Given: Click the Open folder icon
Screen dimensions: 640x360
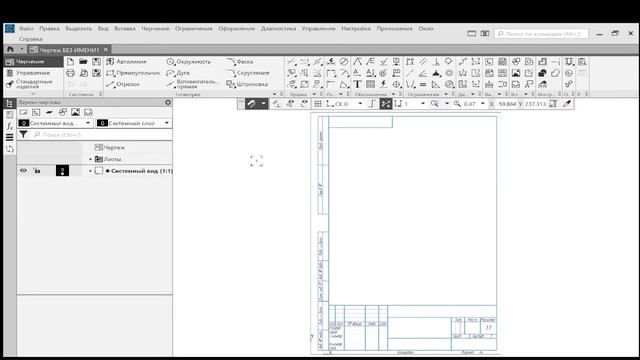Looking at the screenshot, I should pos(83,62).
